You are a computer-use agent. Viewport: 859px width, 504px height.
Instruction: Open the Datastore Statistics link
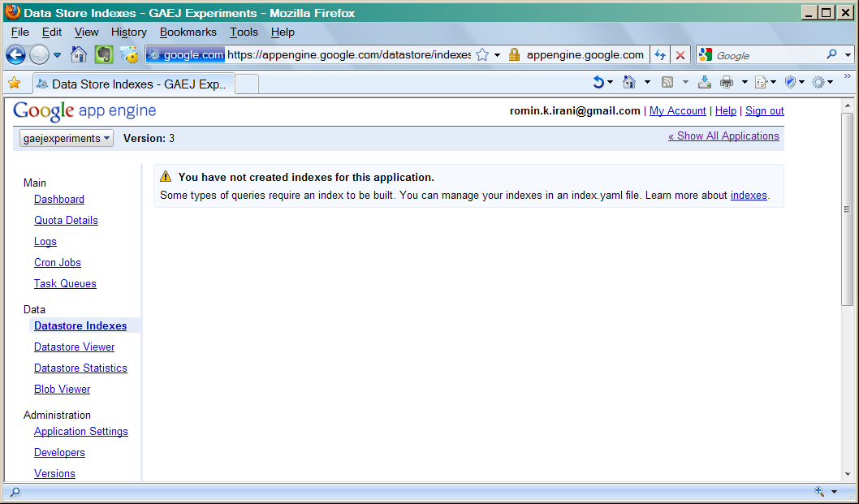[80, 368]
